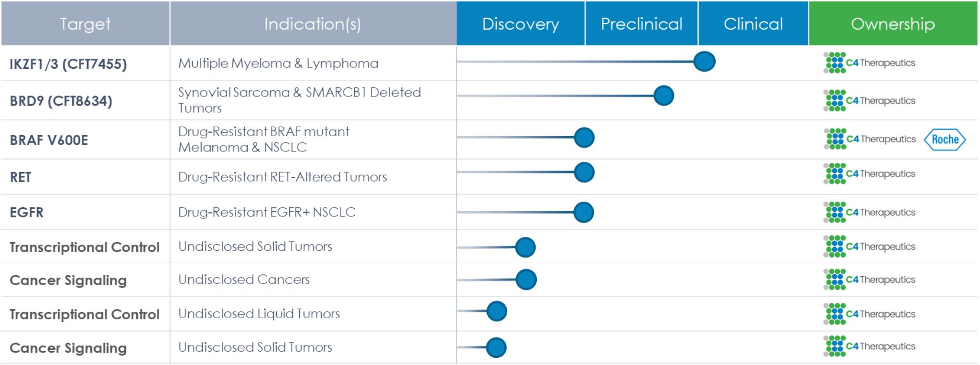Click the Ownership column header
980x365 pixels.
click(x=893, y=24)
